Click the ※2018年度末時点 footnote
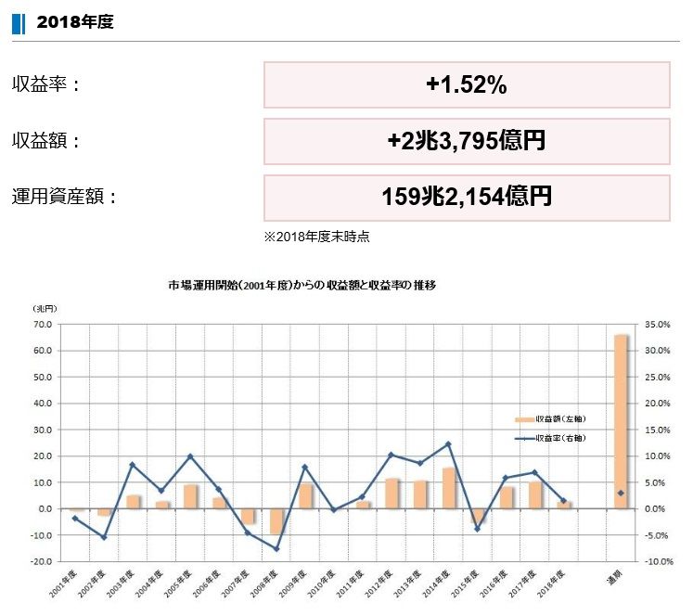The width and height of the screenshot is (693, 616). [316, 237]
